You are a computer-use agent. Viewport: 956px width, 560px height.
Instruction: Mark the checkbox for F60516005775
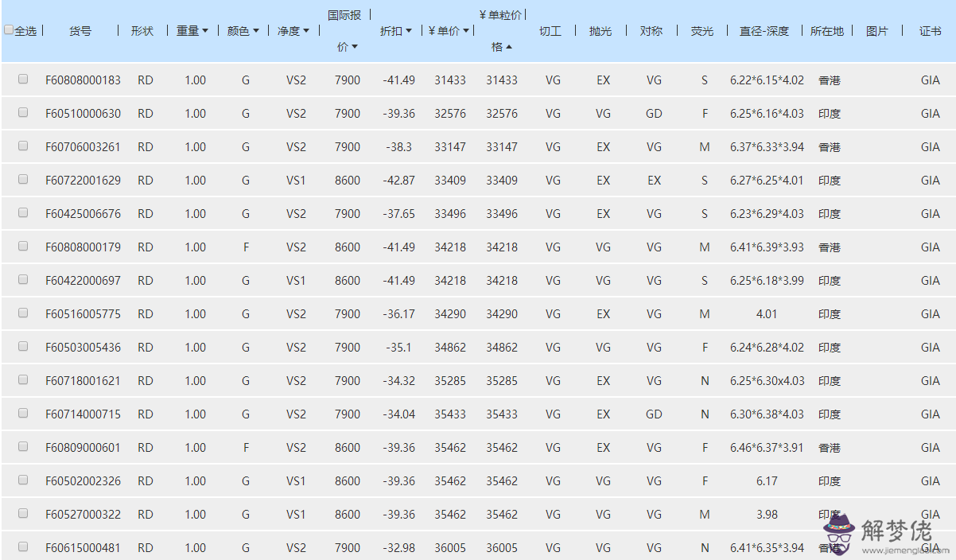(x=23, y=313)
